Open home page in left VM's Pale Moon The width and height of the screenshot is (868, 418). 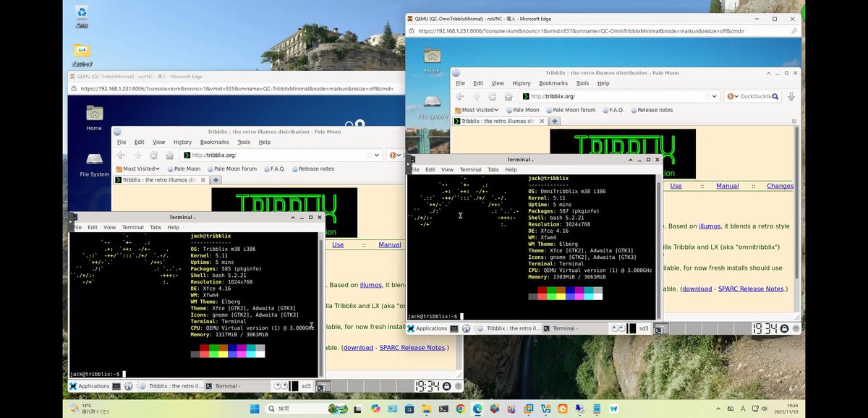tap(169, 155)
